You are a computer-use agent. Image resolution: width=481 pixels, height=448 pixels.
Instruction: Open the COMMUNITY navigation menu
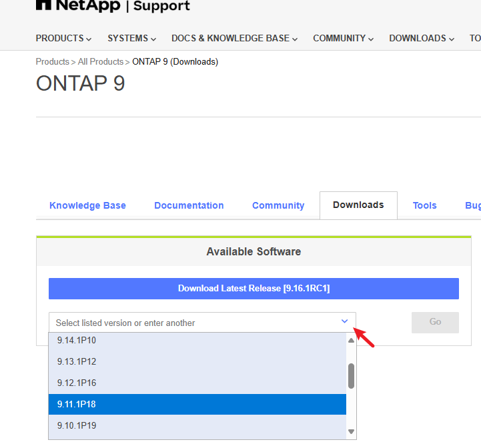(343, 38)
